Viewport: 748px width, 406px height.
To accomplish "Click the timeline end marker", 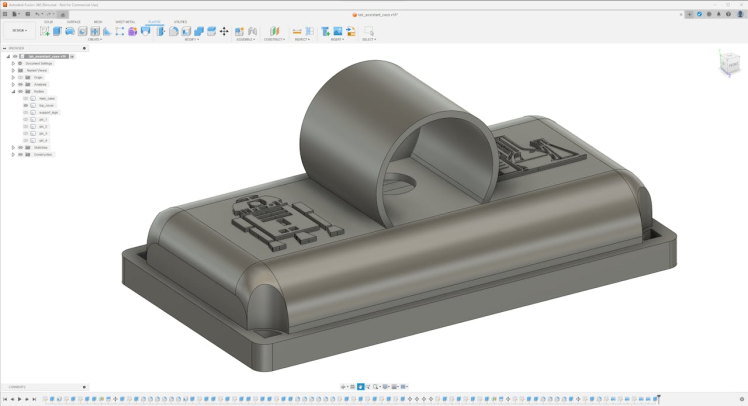I will (x=658, y=399).
